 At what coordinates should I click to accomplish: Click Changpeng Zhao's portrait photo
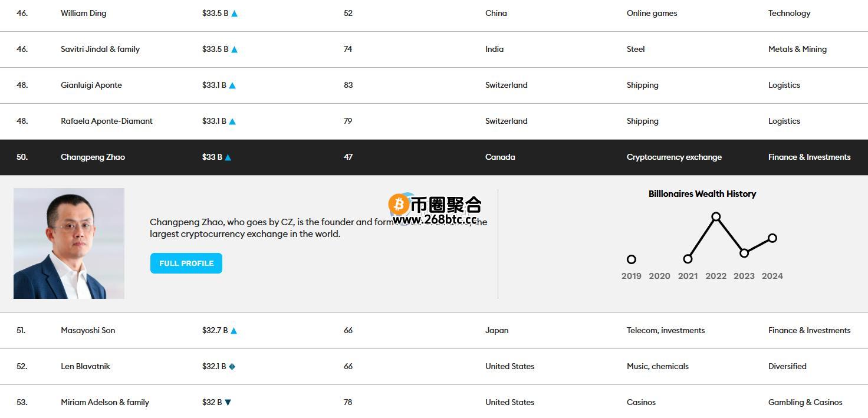(x=69, y=243)
